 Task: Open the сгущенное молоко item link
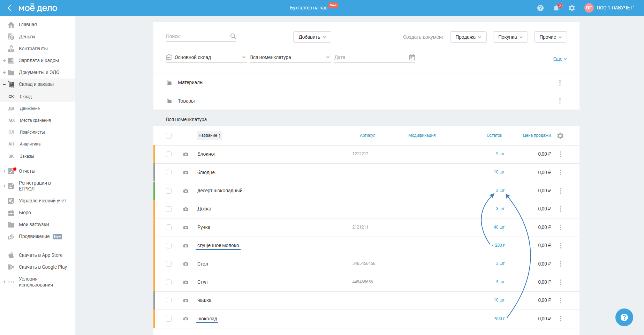click(218, 245)
